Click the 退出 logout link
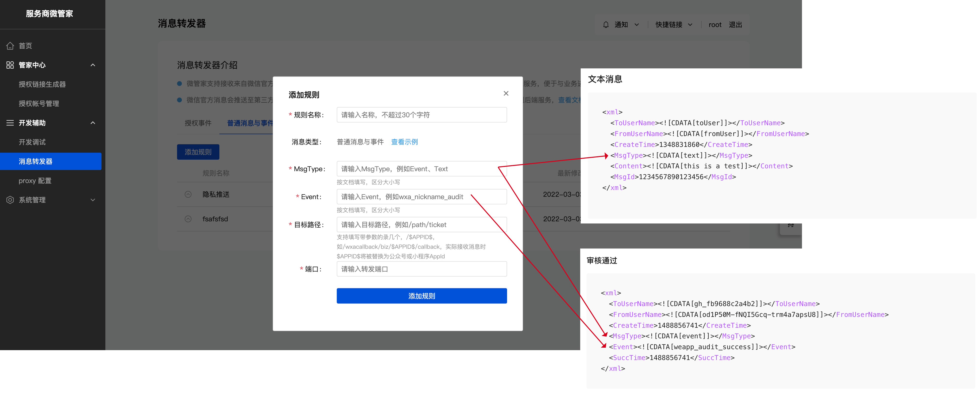The image size is (980, 393). 735,25
